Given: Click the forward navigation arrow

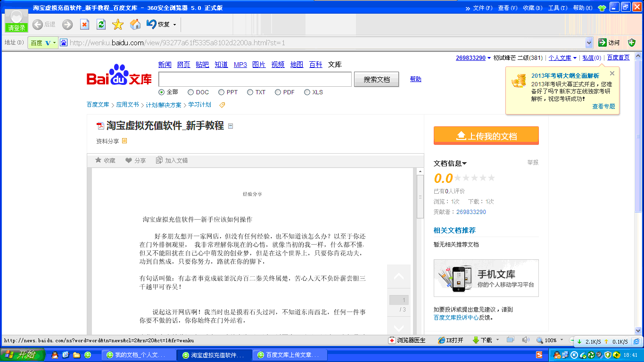Looking at the screenshot, I should click(67, 25).
